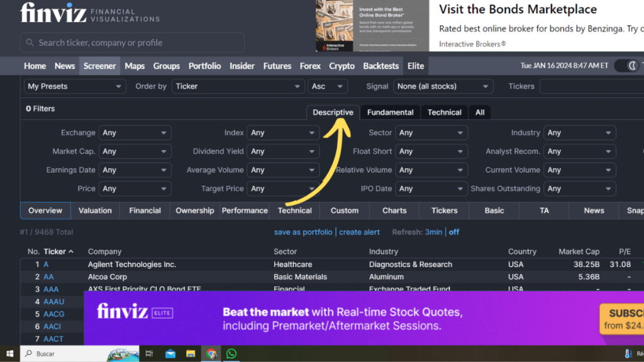Click create alert link
Viewport: 644px width, 362px height.
tap(359, 233)
